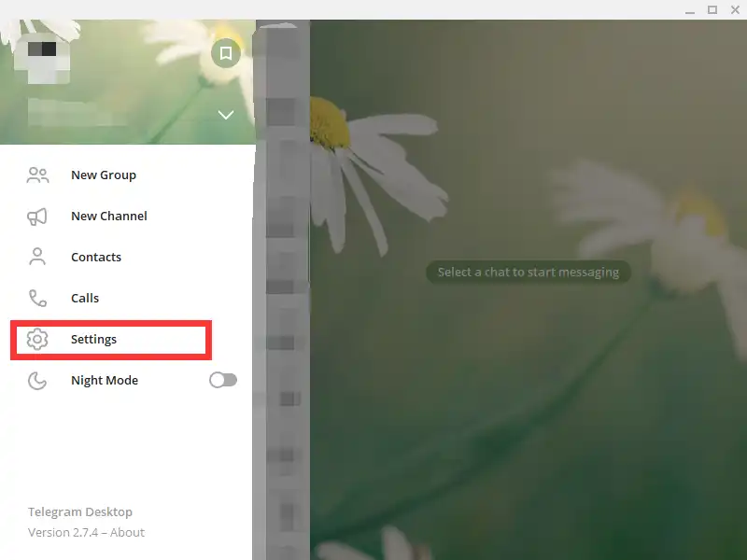Viewport: 747px width, 560px height.
Task: Click the profile avatar picture
Action: pos(42,59)
